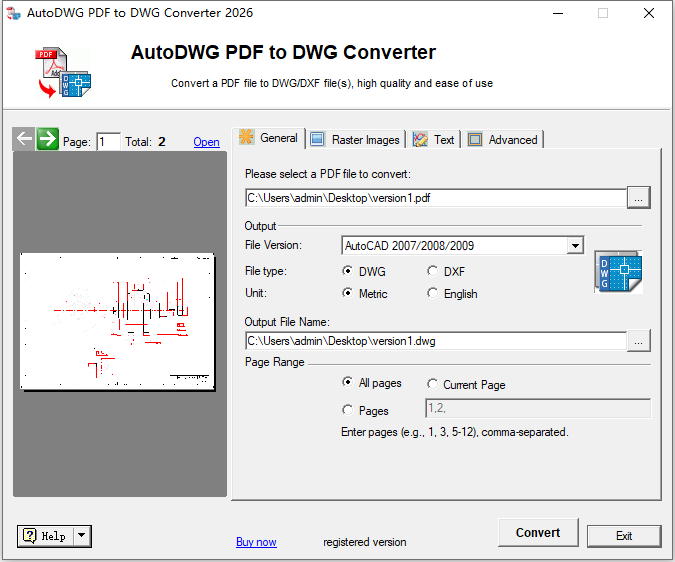Image resolution: width=675 pixels, height=562 pixels.
Task: Click the Help button
Action: (x=46, y=536)
